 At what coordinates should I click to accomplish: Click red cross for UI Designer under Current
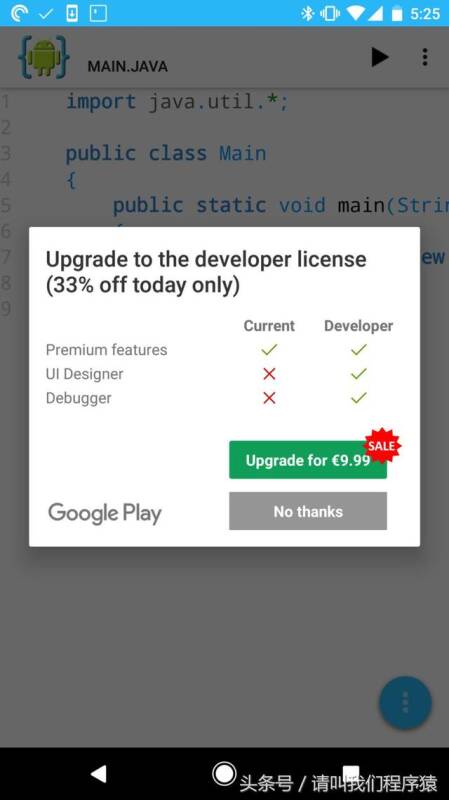coord(269,374)
